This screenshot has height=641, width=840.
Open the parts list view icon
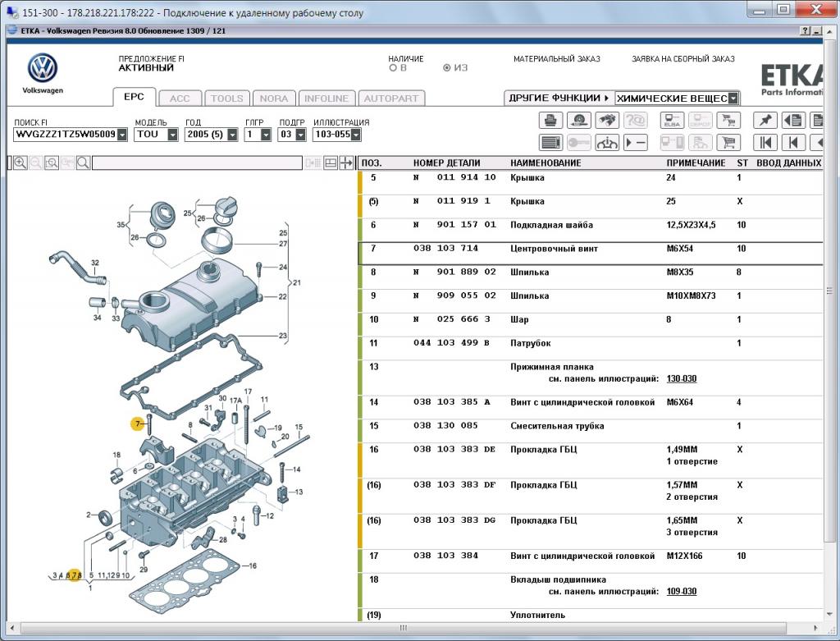click(x=550, y=143)
